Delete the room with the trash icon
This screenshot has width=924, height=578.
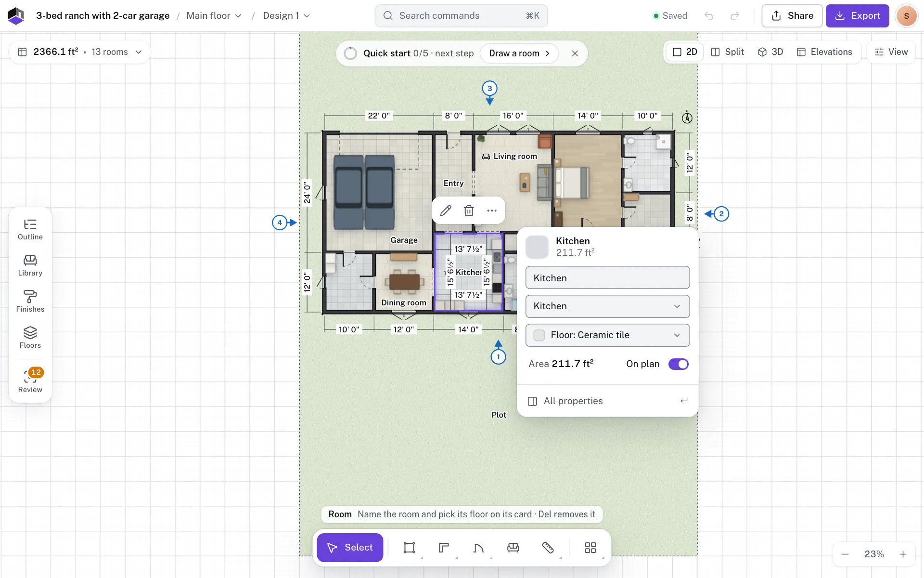pos(469,210)
